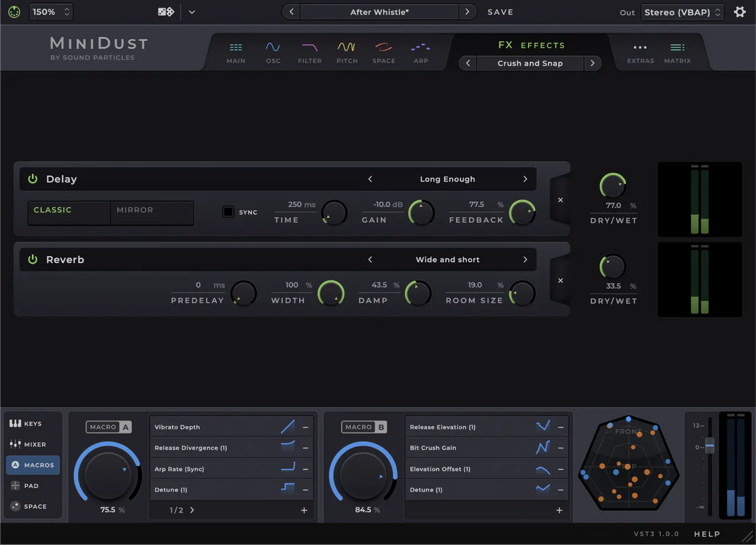Power off the Delay effect
This screenshot has width=756, height=545.
point(32,179)
